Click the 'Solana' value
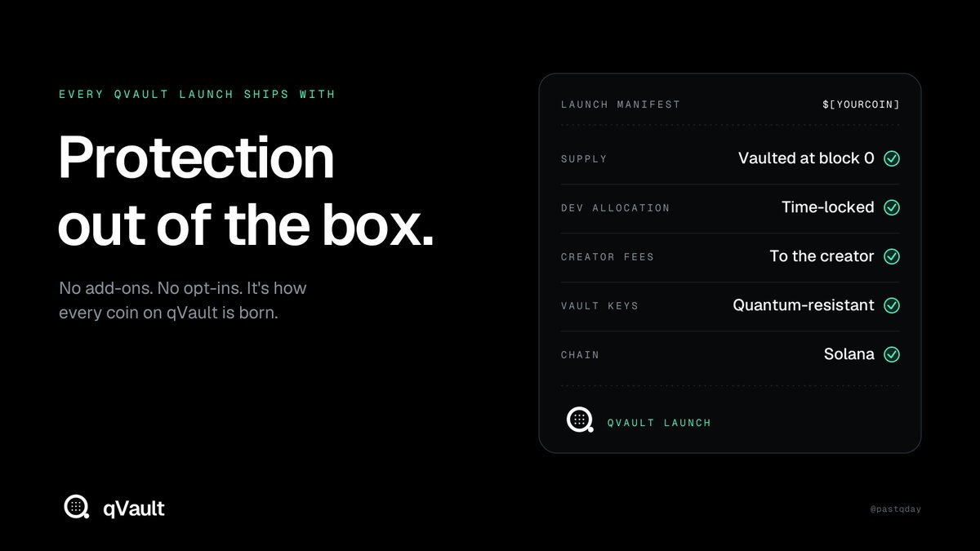The height and width of the screenshot is (551, 980). (x=849, y=354)
